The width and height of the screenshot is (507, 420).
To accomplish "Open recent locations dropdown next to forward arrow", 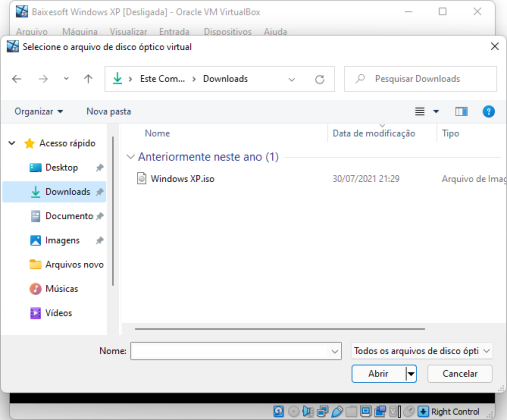I will [66, 79].
